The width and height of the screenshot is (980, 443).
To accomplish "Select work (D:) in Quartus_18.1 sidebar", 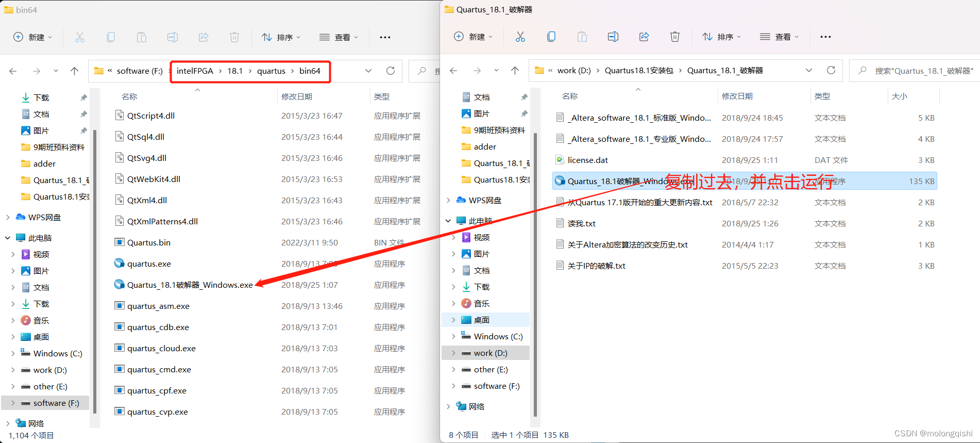I will coord(486,353).
